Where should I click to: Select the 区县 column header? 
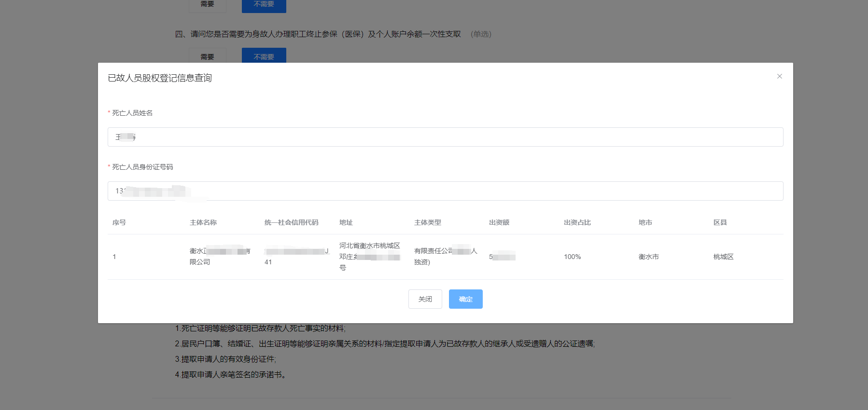click(x=720, y=222)
